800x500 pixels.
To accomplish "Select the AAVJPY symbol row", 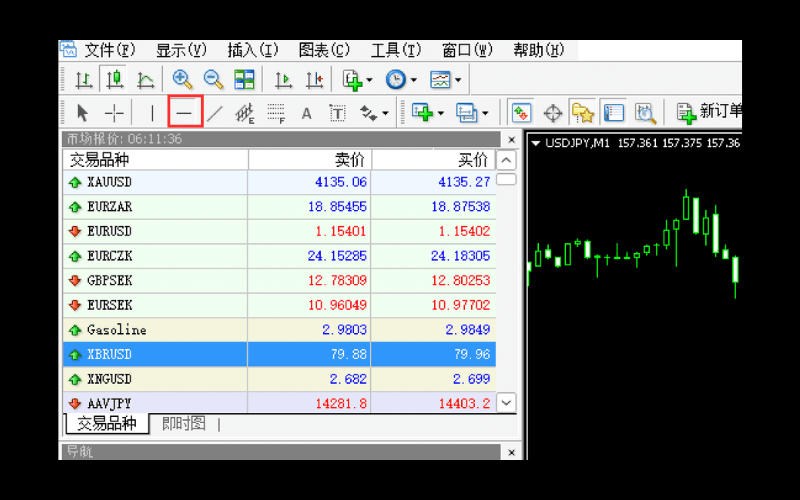I will [x=280, y=403].
